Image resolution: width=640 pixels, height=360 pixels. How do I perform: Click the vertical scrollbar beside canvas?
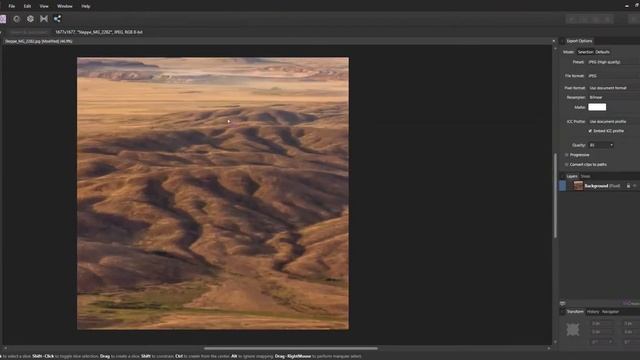point(555,195)
